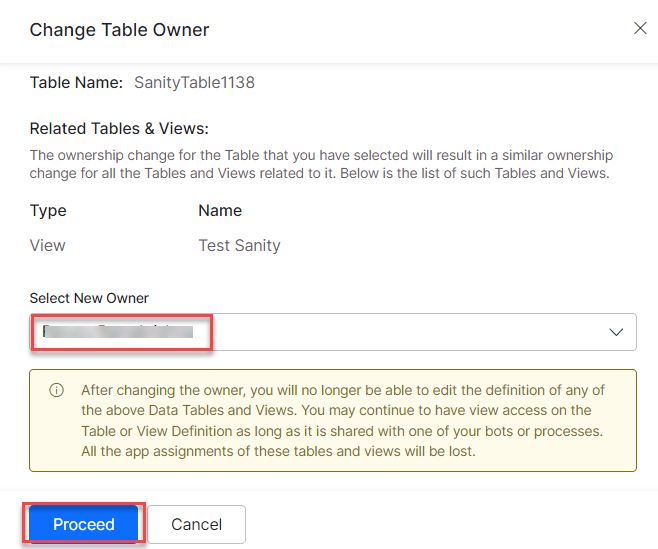Click the currently selected owner name
The image size is (658, 549).
pos(120,332)
